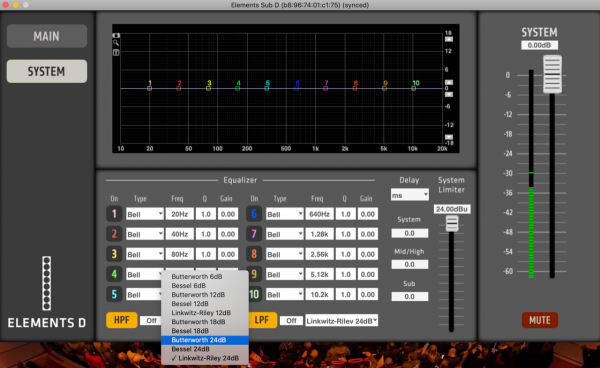Select orange EQ node 8 on the graph

355,88
